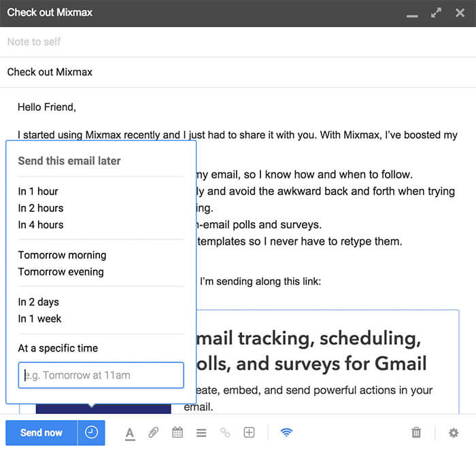Click the Send now button

[41, 432]
